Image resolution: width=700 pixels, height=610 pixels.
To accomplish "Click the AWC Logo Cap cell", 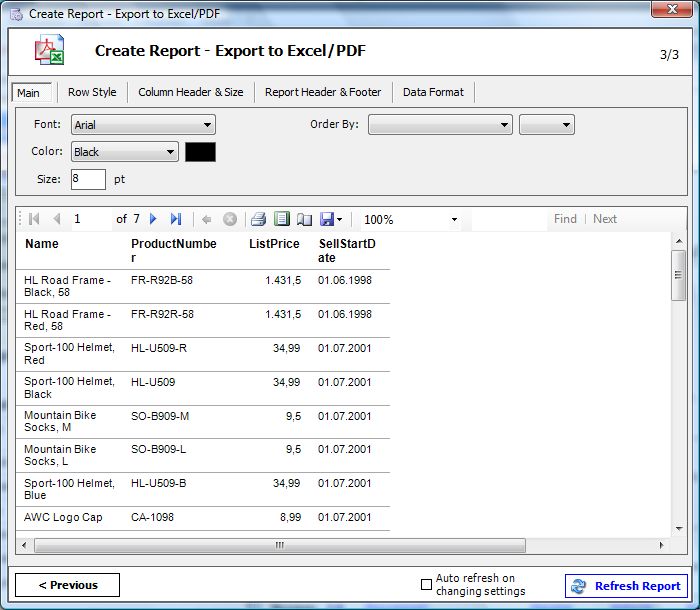I will click(x=63, y=517).
